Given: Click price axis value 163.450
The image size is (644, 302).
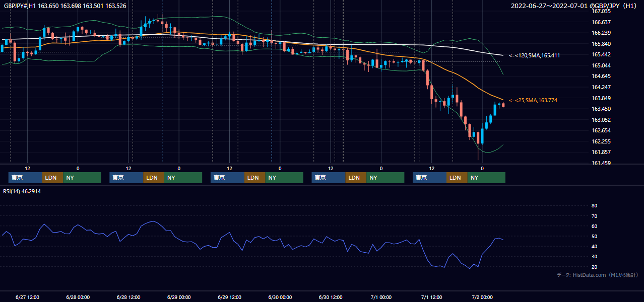Looking at the screenshot, I should 601,109.
